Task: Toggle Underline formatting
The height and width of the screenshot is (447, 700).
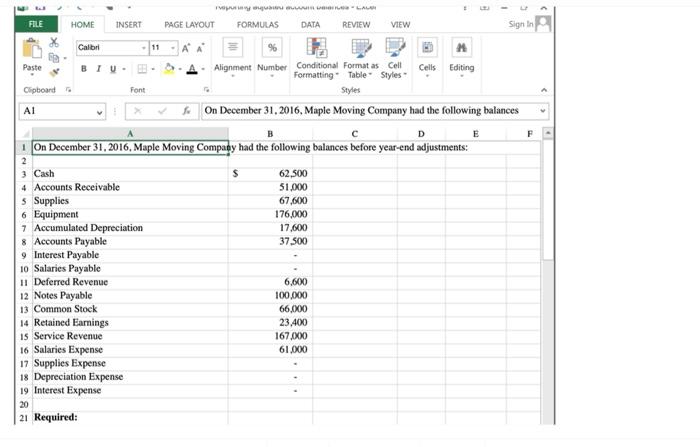Action: point(113,69)
